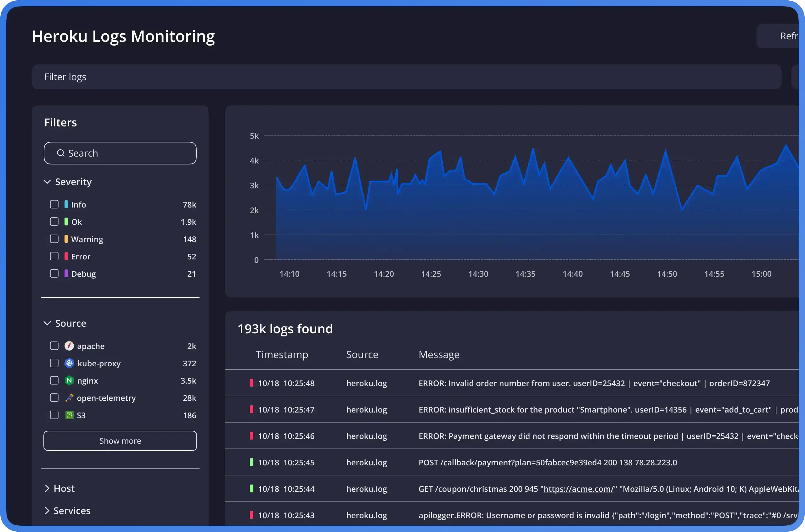Click the orange Warning color swatch

tap(66, 239)
